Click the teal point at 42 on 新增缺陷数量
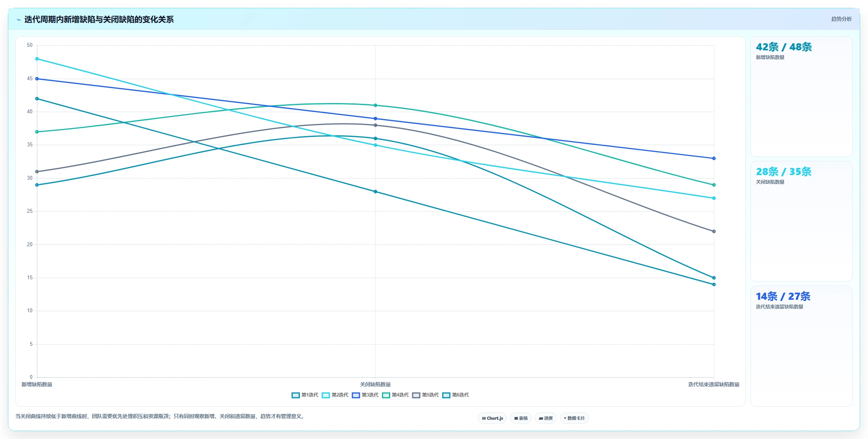The width and height of the screenshot is (868, 439). click(x=37, y=99)
